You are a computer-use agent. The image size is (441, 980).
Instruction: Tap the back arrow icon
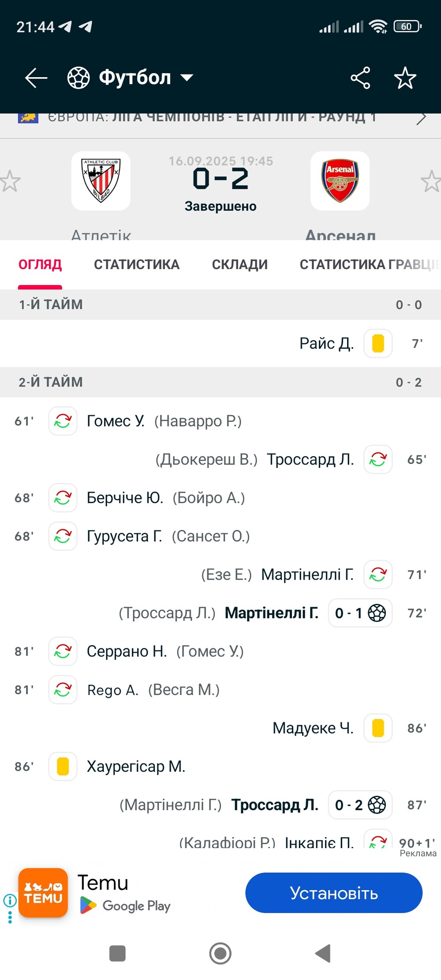click(36, 78)
